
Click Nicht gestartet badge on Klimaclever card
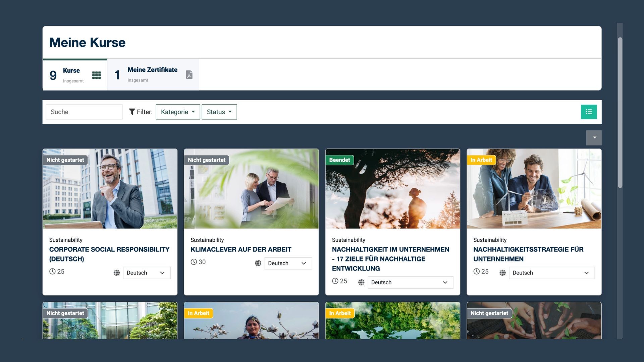pyautogui.click(x=207, y=160)
